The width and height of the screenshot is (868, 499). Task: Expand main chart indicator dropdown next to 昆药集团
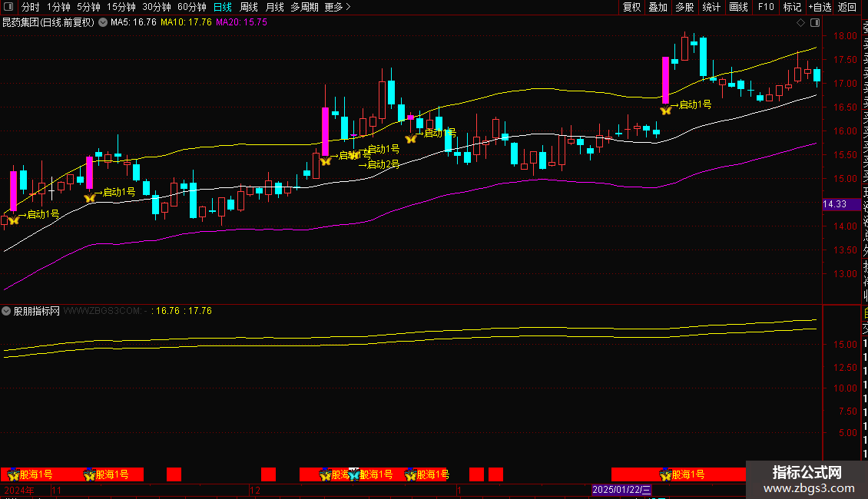pyautogui.click(x=103, y=23)
